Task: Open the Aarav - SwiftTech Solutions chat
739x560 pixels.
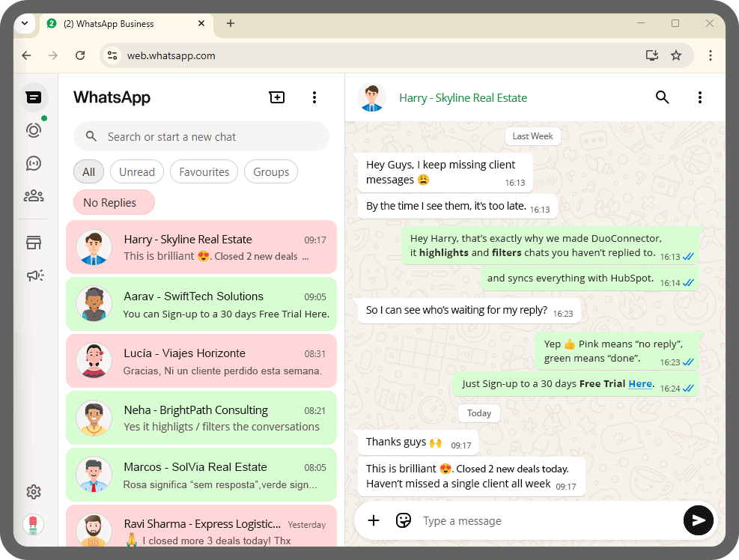Action: [x=201, y=305]
